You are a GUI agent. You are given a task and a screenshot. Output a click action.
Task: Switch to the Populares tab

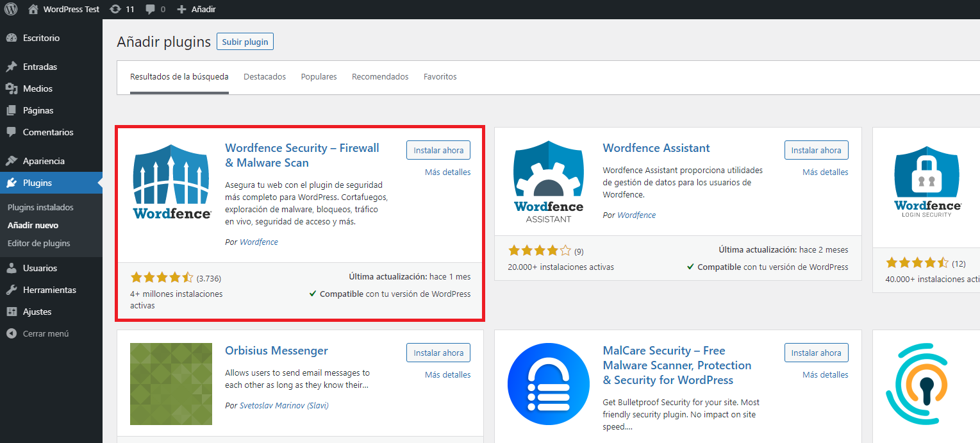319,77
